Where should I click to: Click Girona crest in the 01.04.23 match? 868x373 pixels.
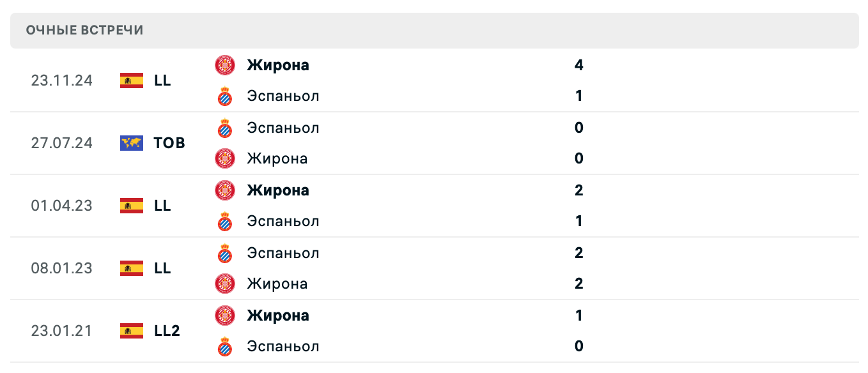pyautogui.click(x=225, y=190)
